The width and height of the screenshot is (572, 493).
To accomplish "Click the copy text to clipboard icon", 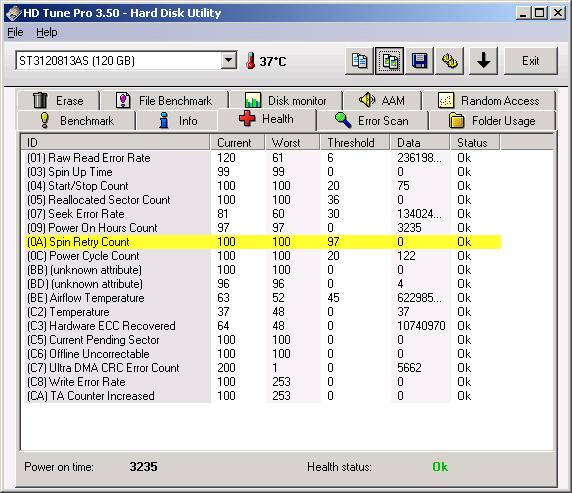I will [359, 61].
